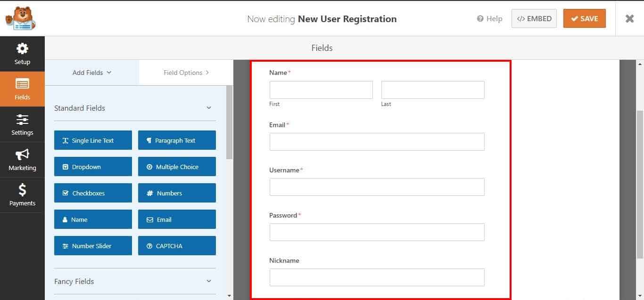Click the Embed button
The image size is (644, 300).
tap(534, 19)
